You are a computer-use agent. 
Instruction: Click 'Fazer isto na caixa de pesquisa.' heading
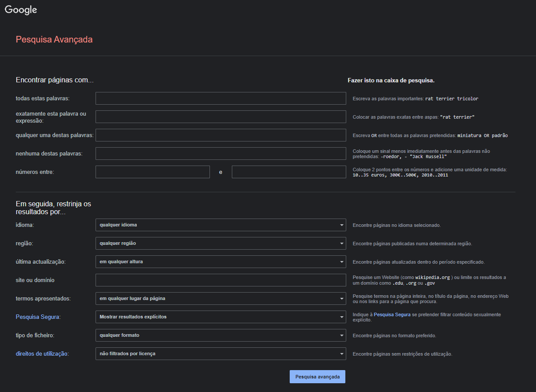click(x=391, y=81)
